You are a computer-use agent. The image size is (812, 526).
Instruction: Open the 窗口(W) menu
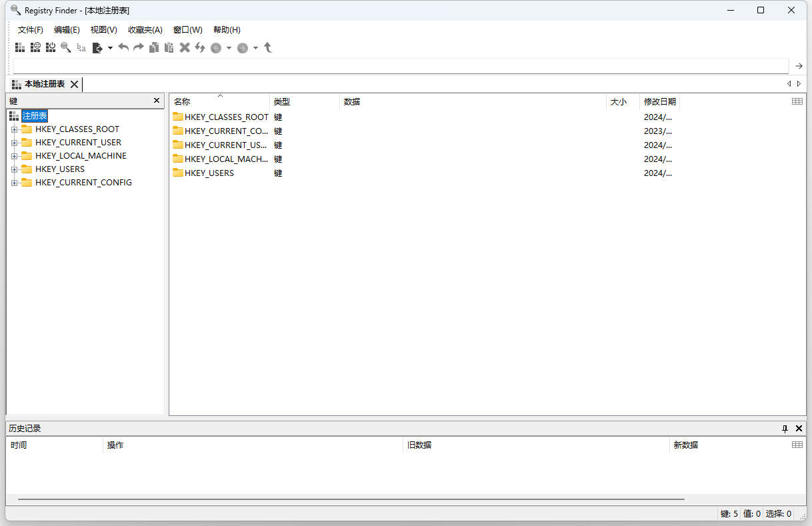click(x=188, y=30)
